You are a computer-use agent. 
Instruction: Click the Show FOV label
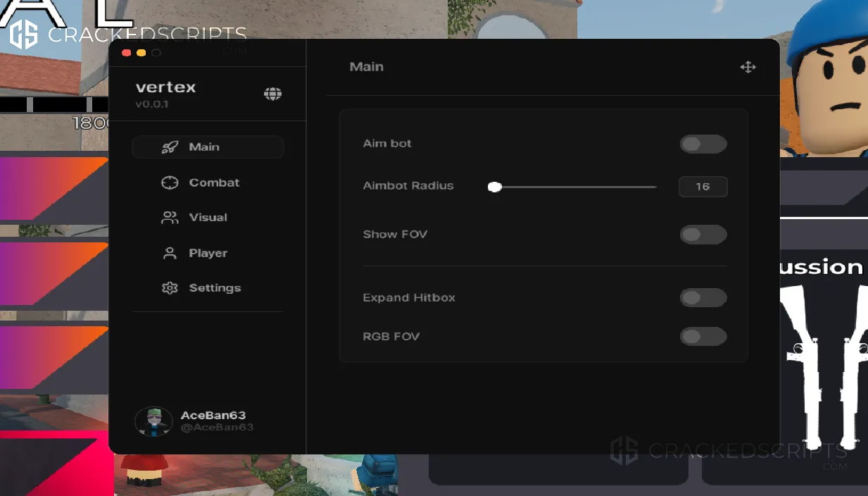(x=395, y=234)
